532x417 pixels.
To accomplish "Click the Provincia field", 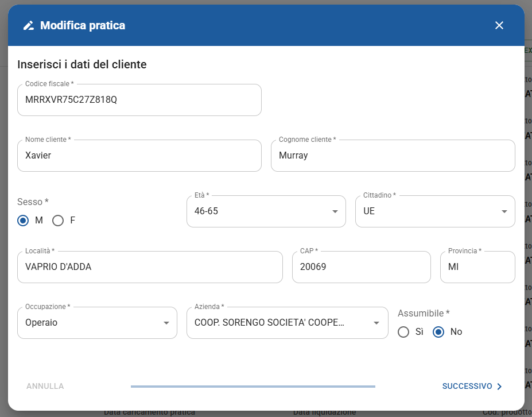I will coord(477,267).
